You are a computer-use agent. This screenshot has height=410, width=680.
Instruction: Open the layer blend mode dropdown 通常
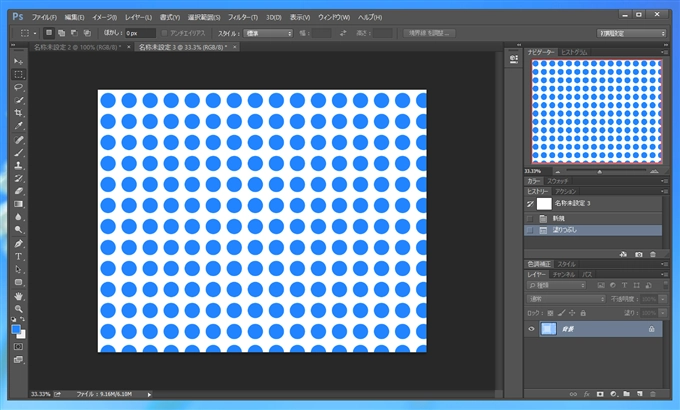pos(566,299)
